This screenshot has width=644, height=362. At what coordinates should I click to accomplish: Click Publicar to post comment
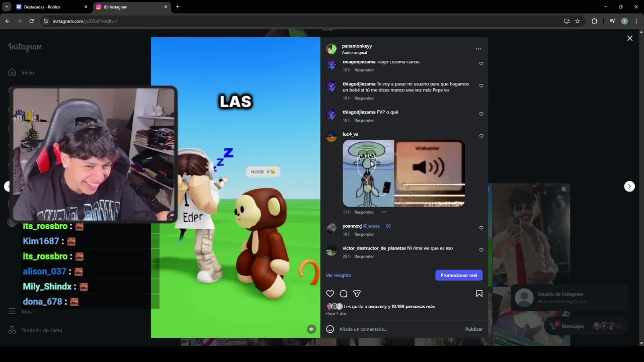click(x=473, y=329)
